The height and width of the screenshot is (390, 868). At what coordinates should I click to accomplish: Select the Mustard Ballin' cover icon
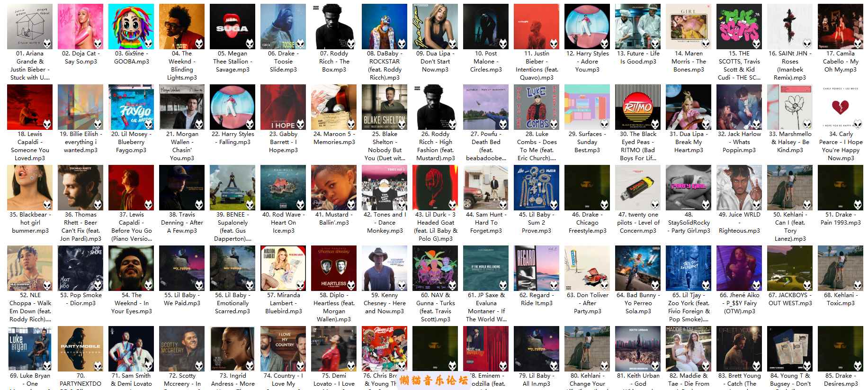coord(334,188)
